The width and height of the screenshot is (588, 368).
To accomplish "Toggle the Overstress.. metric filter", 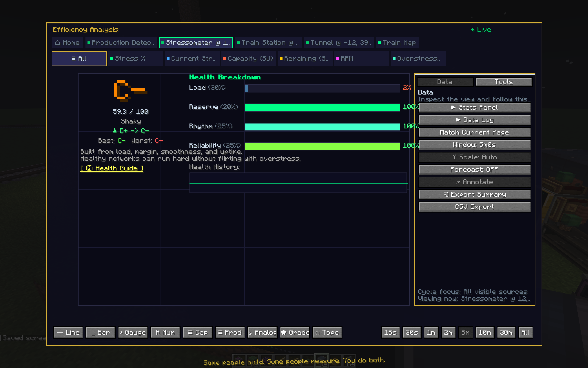I will tap(418, 58).
